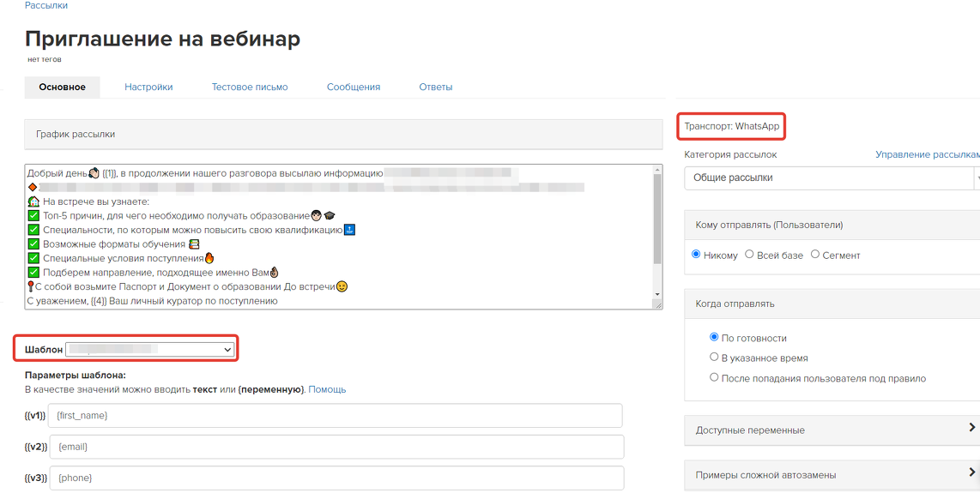Open the 'Управление рассылками' link
The width and height of the screenshot is (980, 493).
coord(927,154)
